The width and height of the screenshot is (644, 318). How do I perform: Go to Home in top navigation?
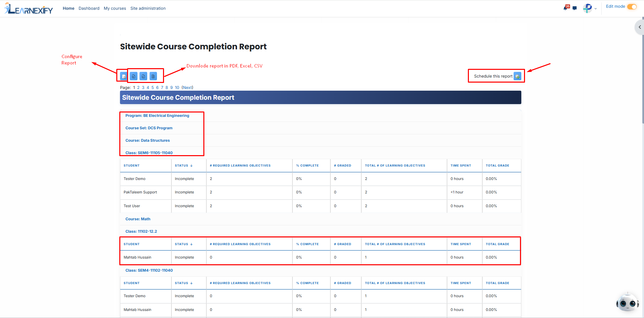point(69,8)
